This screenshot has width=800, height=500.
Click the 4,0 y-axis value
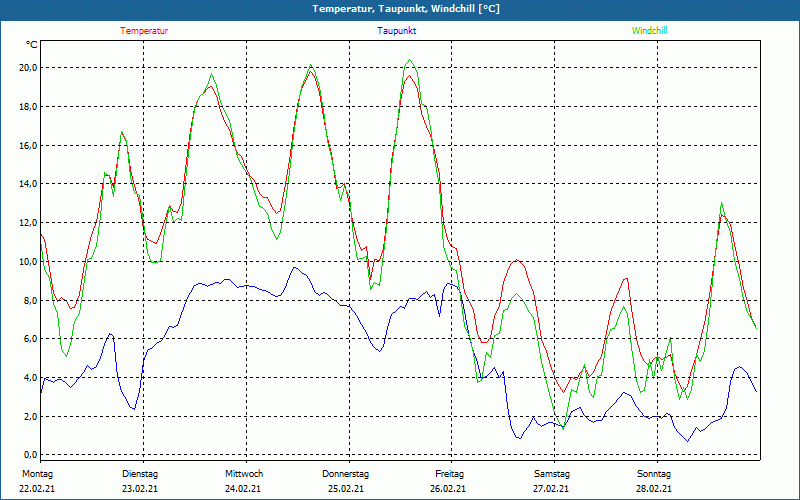[x=30, y=378]
